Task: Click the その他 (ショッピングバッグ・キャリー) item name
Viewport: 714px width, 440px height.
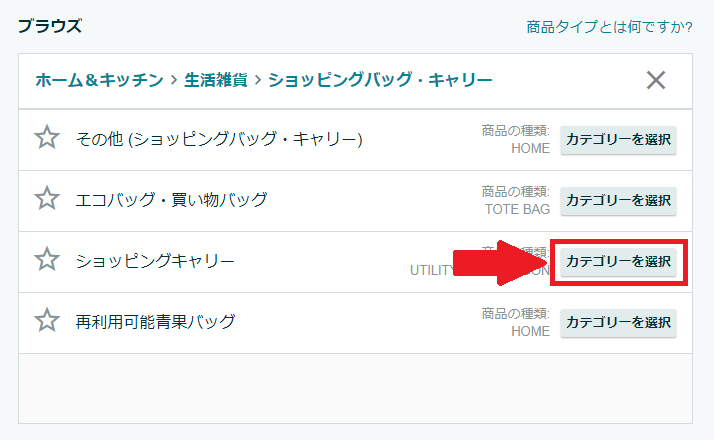Action: [219, 139]
